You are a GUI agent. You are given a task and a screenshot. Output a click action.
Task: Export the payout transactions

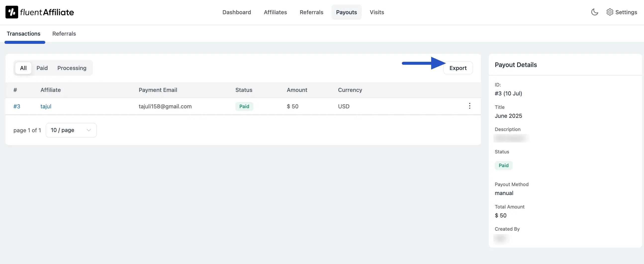[x=458, y=68]
